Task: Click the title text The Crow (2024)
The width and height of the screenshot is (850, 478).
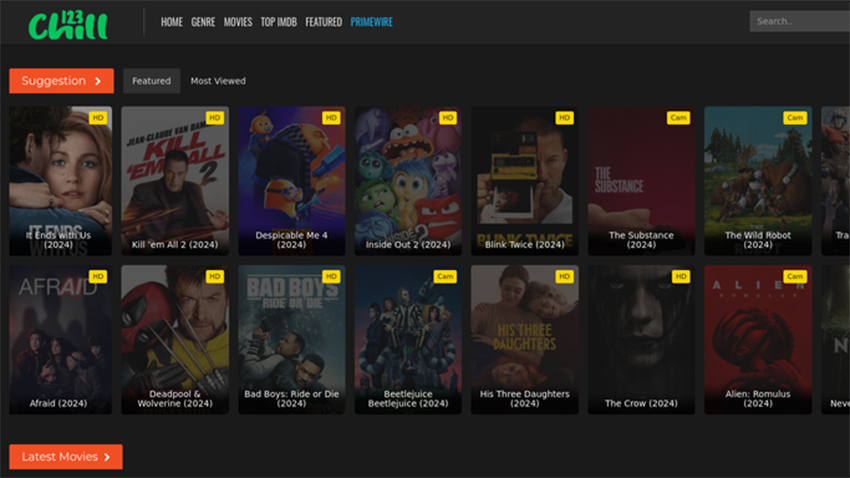Action: (641, 403)
